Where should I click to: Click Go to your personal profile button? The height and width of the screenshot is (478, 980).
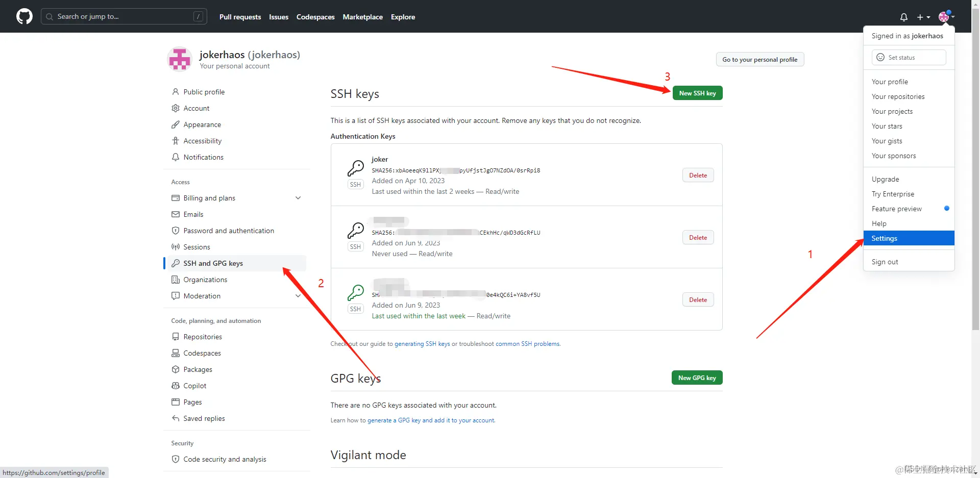[x=759, y=59]
